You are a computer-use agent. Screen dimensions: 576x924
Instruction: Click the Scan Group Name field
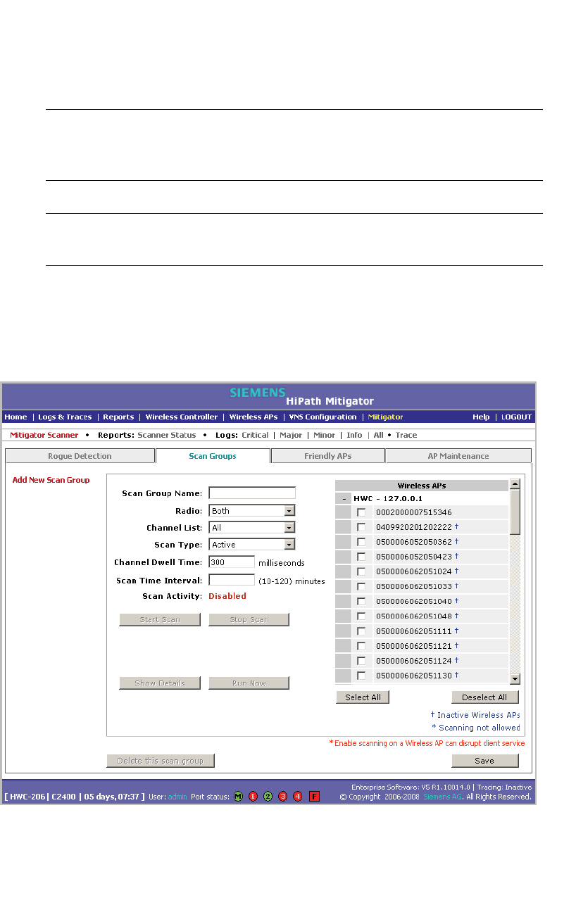click(x=252, y=493)
